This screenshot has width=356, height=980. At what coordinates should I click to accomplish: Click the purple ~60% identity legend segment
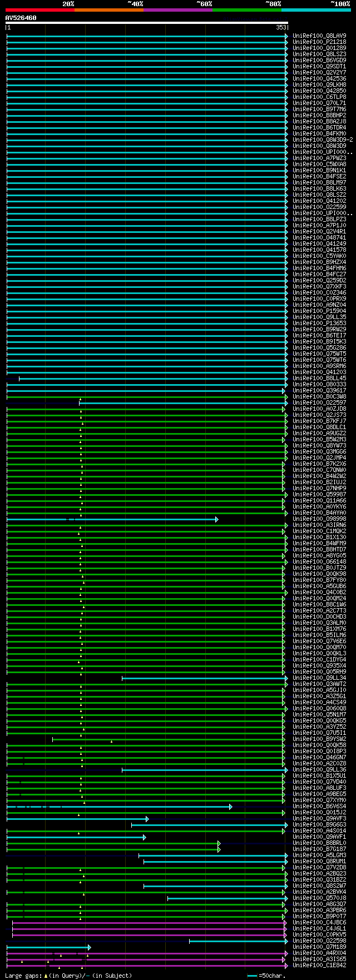tap(178, 10)
